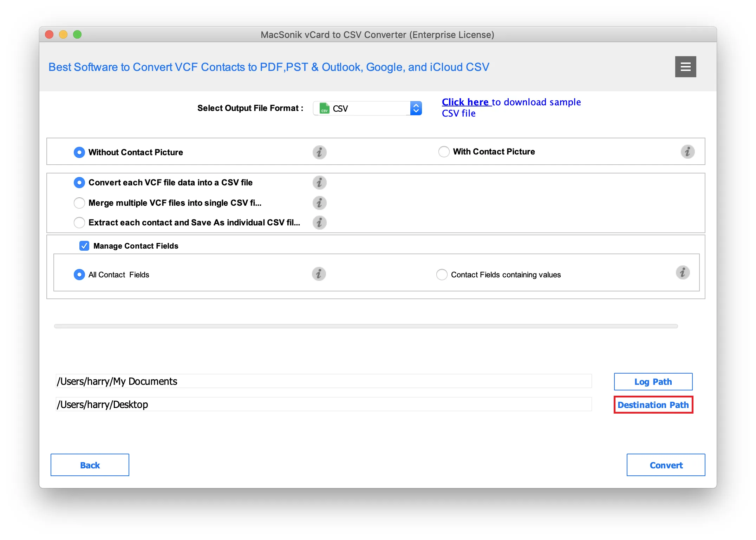The image size is (756, 540).
Task: Show info for Merge multiple VCF files
Action: pyautogui.click(x=319, y=203)
